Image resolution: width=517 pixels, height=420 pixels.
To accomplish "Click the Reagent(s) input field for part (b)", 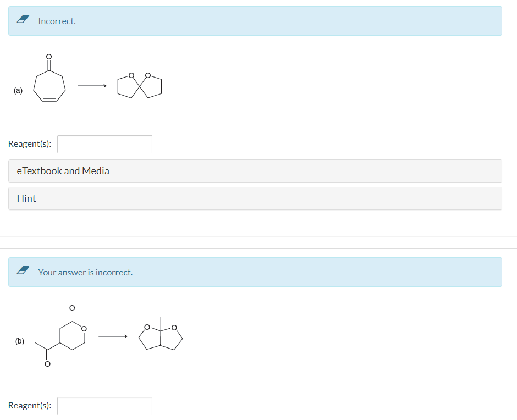I will (x=105, y=406).
